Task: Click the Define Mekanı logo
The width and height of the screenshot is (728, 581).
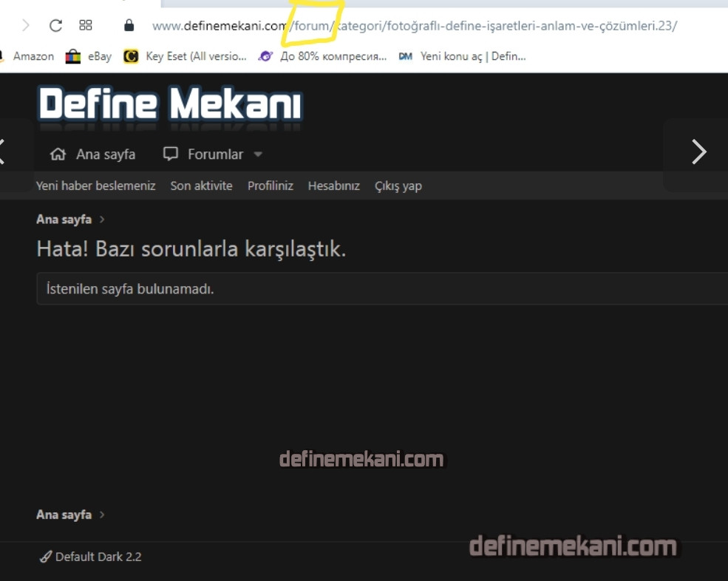Action: click(170, 104)
